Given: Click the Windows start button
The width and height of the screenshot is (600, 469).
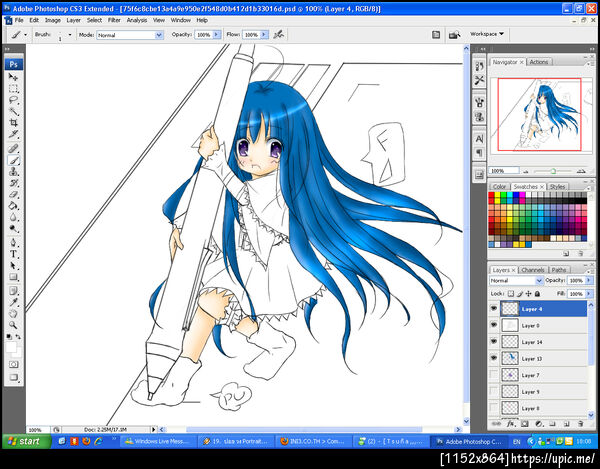Looking at the screenshot, I should [26, 441].
